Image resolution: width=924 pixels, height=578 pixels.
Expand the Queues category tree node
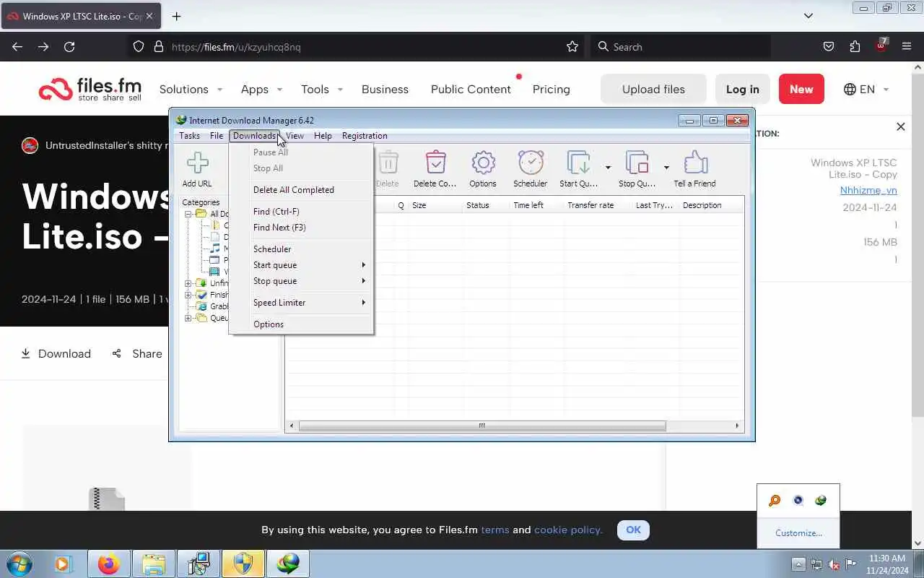[188, 318]
